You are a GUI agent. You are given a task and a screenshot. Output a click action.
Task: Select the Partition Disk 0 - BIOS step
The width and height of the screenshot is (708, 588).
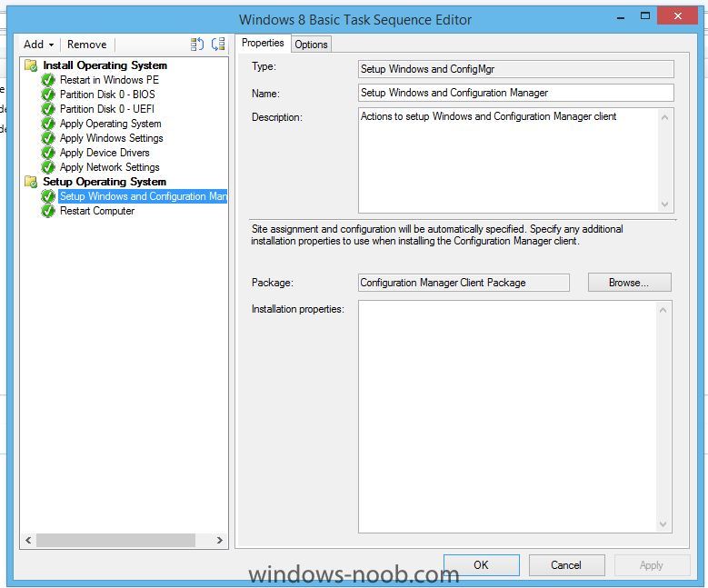[x=107, y=95]
